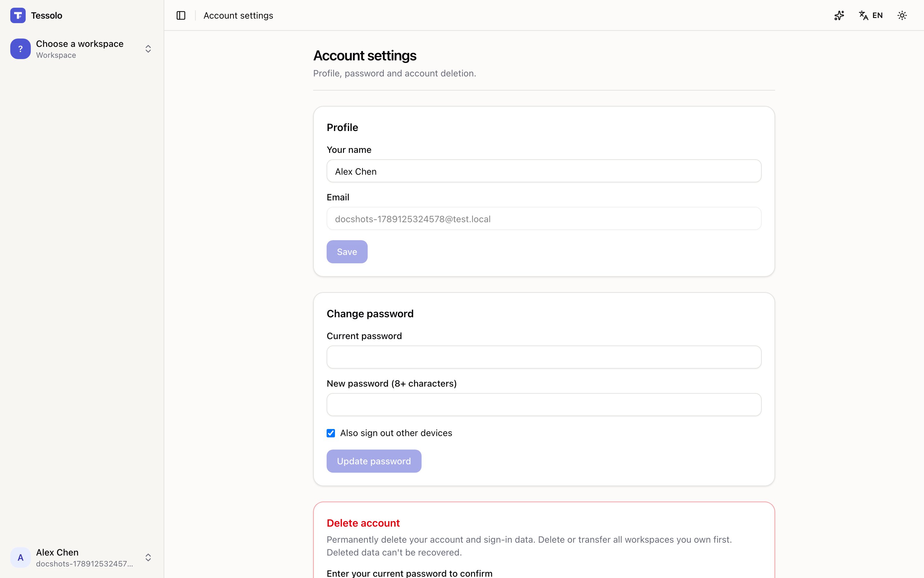Click the sidebar email 'docshots-178912532457...'
Viewport: 924px width, 578px height.
pyautogui.click(x=84, y=564)
